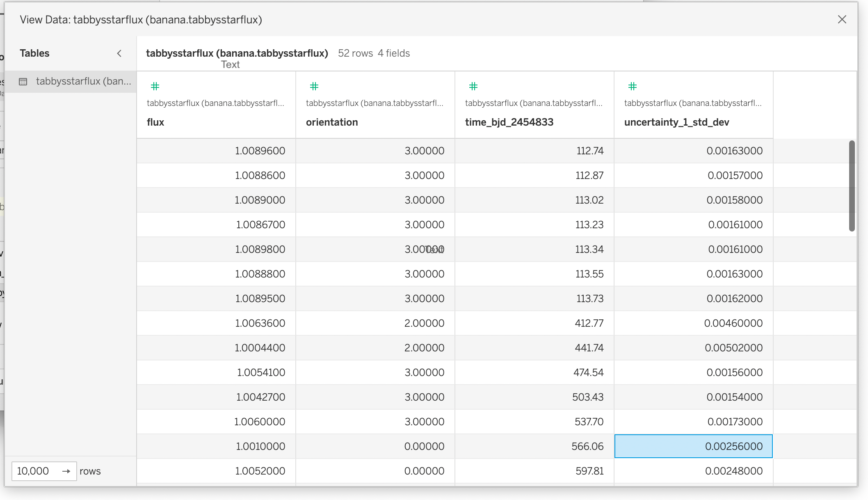This screenshot has width=868, height=500.
Task: Select uncertainty cell 0.00158000
Action: pyautogui.click(x=694, y=200)
